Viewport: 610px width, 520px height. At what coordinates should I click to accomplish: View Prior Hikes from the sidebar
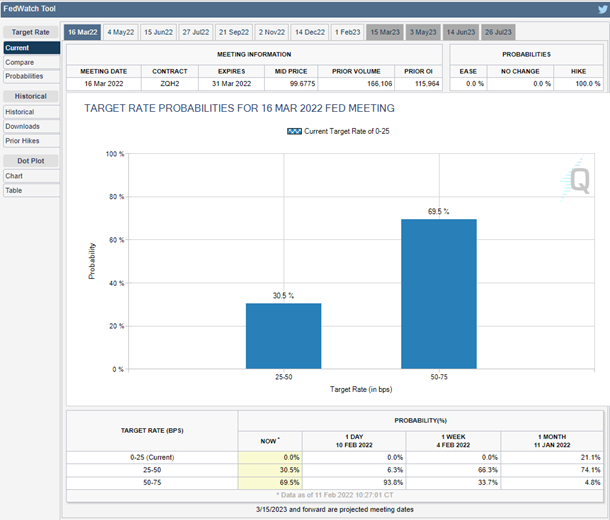[x=24, y=140]
